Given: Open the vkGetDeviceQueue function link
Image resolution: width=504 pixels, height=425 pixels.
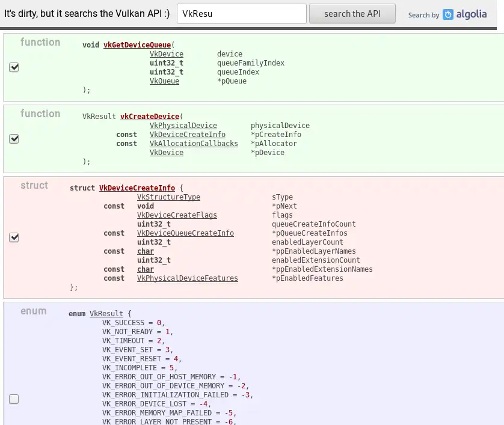Looking at the screenshot, I should coord(137,45).
